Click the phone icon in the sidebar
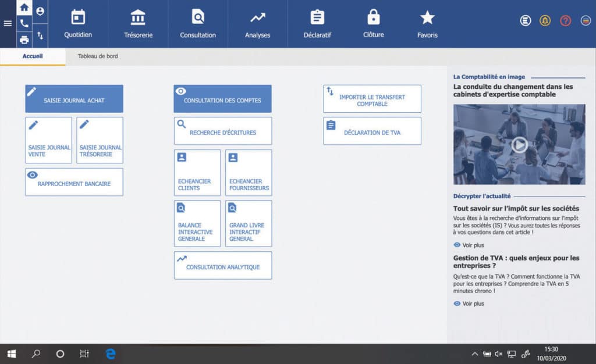The image size is (596, 364). (x=24, y=22)
